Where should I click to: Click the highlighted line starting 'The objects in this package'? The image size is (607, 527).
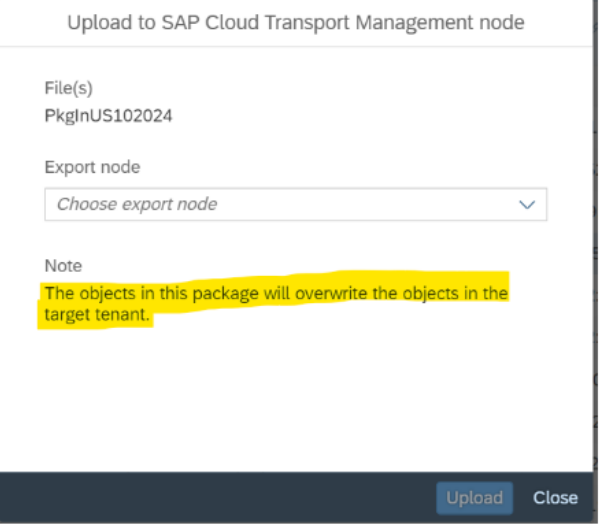(276, 293)
